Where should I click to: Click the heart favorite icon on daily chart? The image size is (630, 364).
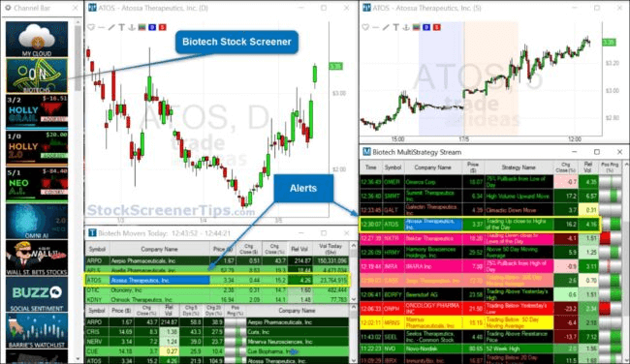point(91,27)
